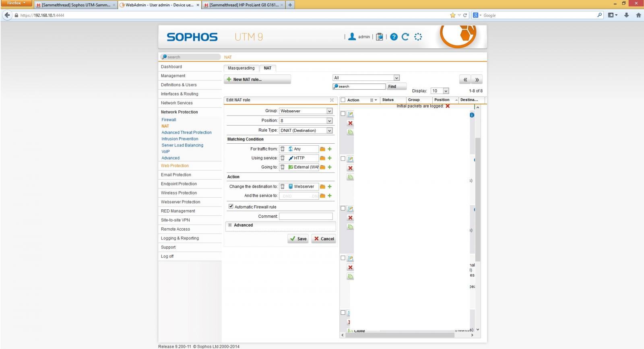The width and height of the screenshot is (644, 349).
Task: Click the reload WebAdmin icon
Action: [x=405, y=37]
